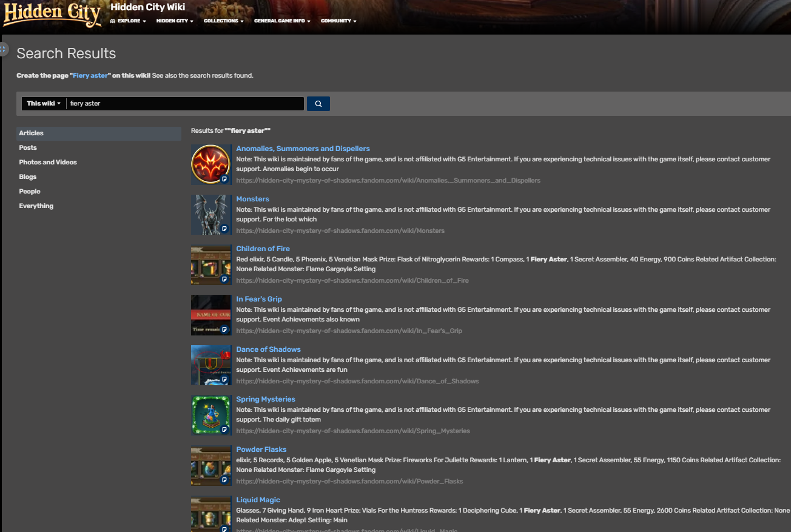Screen dimensions: 791x532
Task: Click the search field containing fiery aster
Action: 185,104
